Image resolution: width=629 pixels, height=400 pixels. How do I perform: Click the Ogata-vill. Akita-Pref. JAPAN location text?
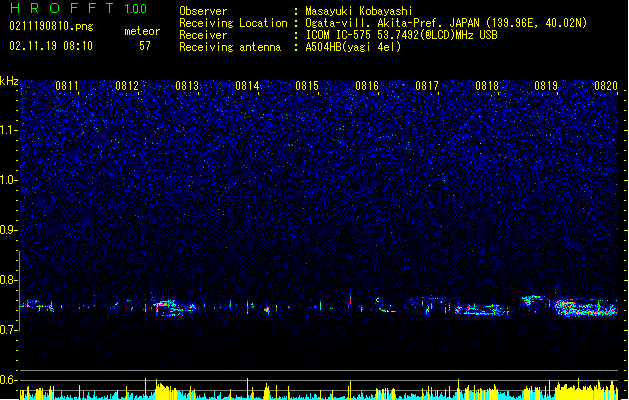click(446, 23)
